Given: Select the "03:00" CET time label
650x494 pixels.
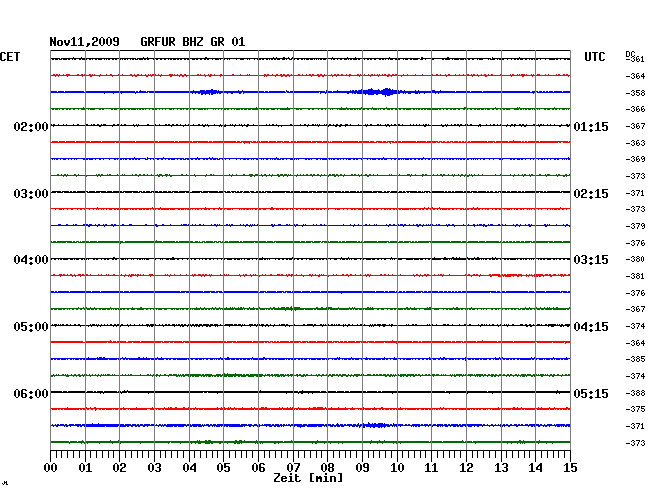Looking at the screenshot, I should [31, 194].
